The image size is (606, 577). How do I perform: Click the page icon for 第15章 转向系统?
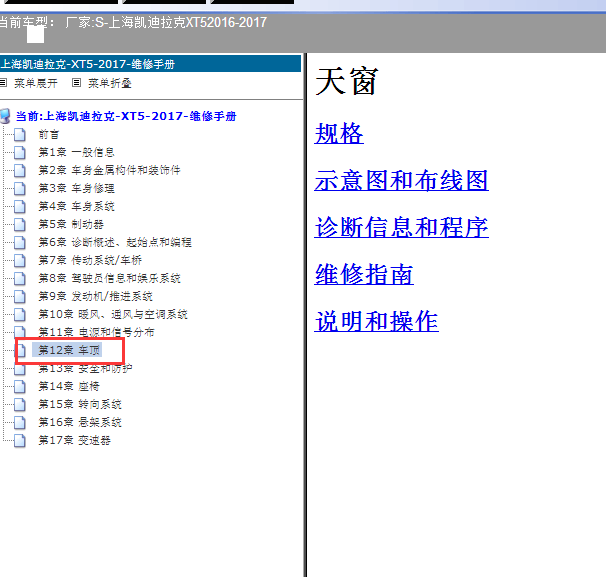(x=20, y=405)
